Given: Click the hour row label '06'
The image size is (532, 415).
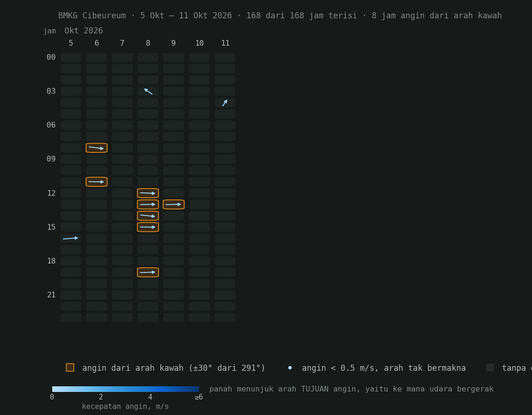Looking at the screenshot, I should (51, 125).
